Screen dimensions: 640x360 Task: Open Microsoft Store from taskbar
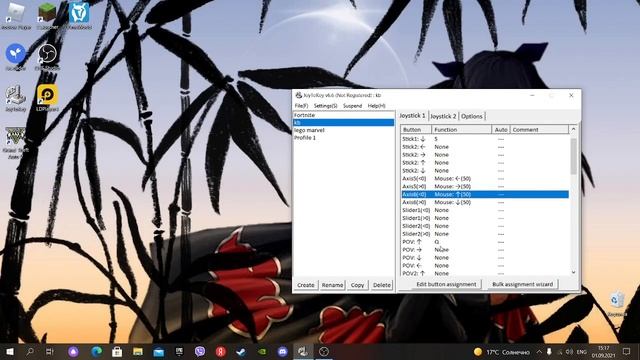117,351
